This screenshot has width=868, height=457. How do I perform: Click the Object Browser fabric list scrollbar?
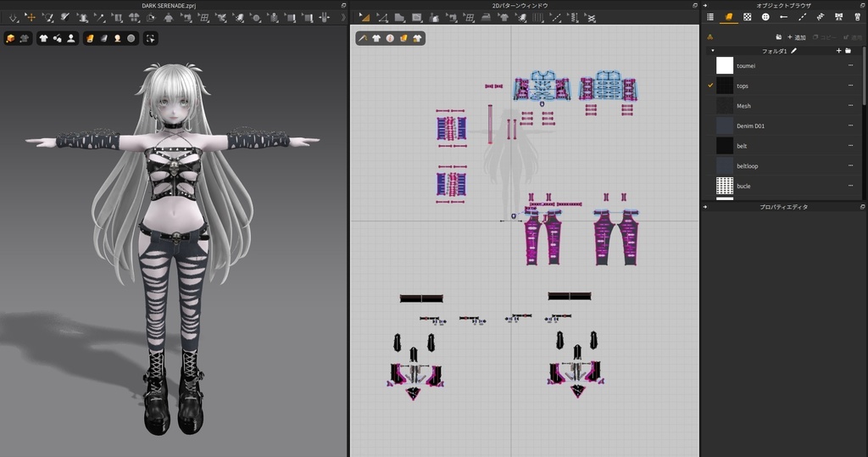pos(864,75)
